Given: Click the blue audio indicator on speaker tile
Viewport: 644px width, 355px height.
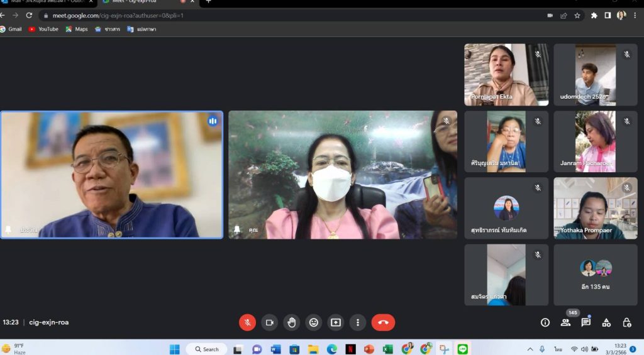Looking at the screenshot, I should pyautogui.click(x=213, y=121).
